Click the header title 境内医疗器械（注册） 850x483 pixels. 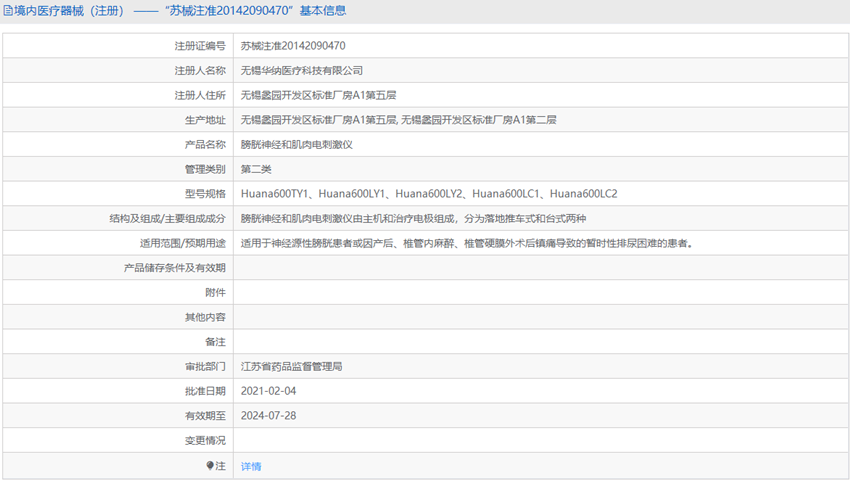point(69,11)
